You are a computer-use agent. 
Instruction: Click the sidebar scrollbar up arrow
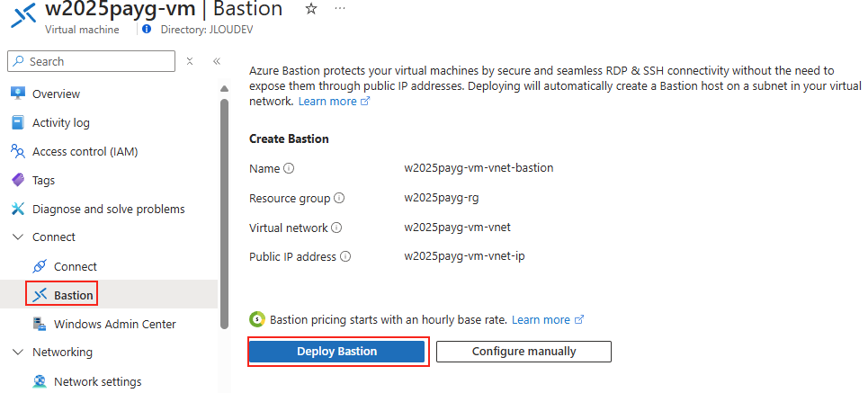[224, 88]
